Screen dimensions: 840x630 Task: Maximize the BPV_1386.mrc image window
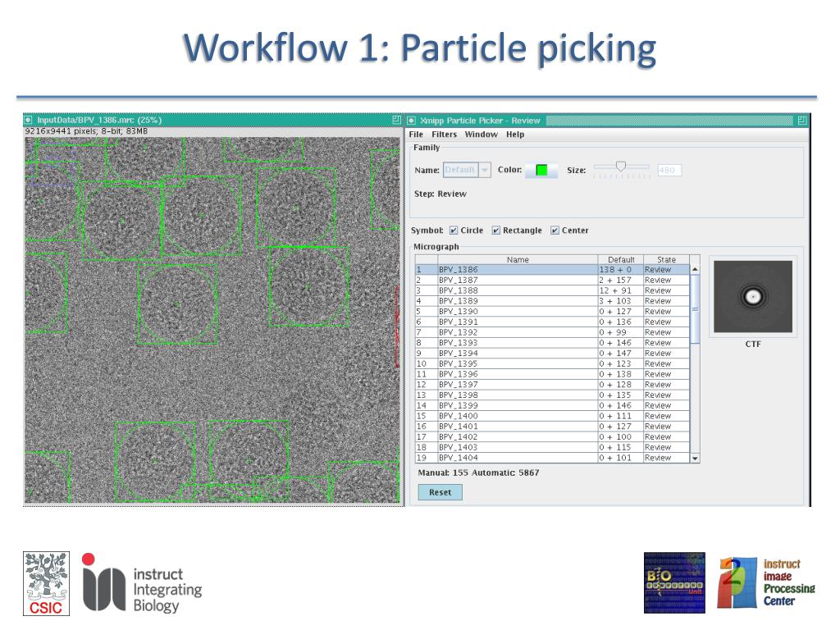pyautogui.click(x=396, y=120)
